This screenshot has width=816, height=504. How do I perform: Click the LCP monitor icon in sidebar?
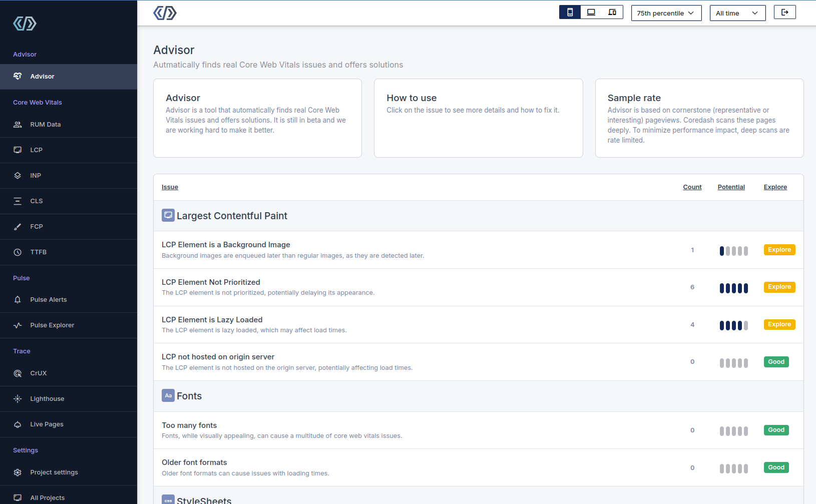[x=18, y=150]
